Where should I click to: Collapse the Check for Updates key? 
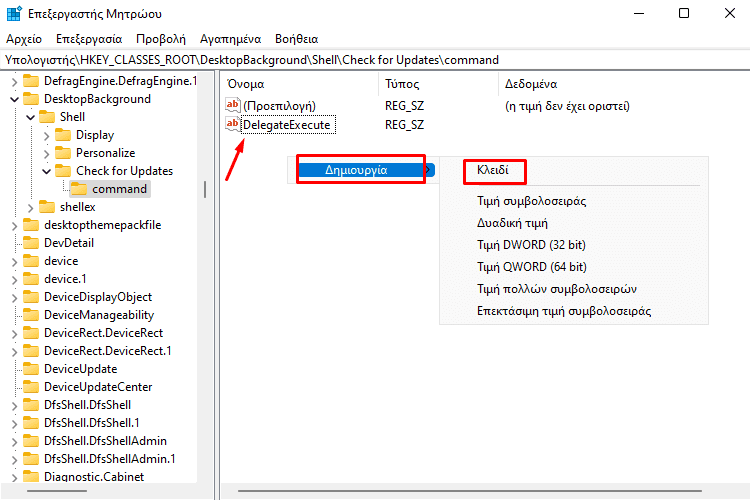[46, 172]
